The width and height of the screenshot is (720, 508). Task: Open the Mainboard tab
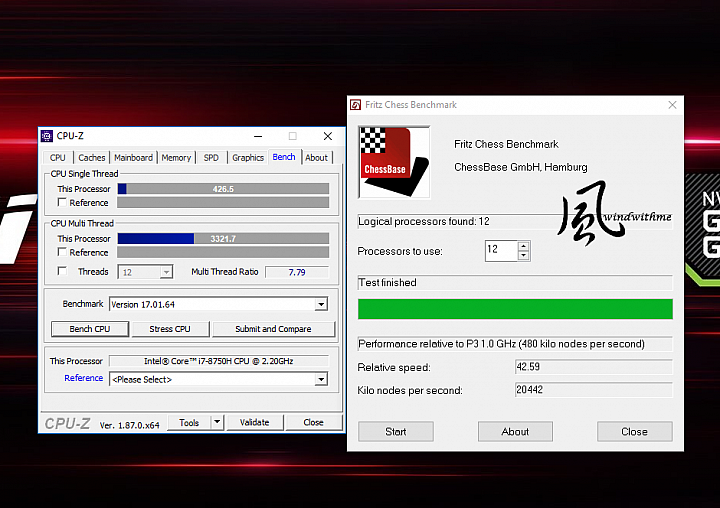tap(133, 158)
